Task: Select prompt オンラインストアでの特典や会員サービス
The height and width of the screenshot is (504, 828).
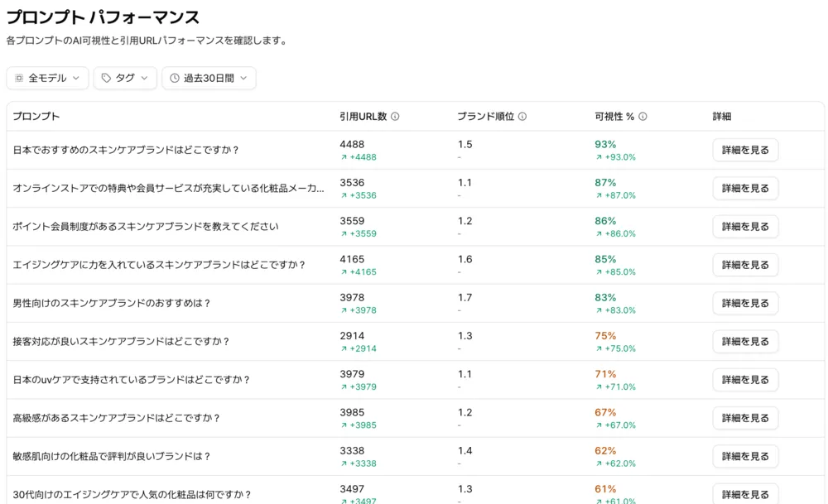Action: [x=168, y=189]
